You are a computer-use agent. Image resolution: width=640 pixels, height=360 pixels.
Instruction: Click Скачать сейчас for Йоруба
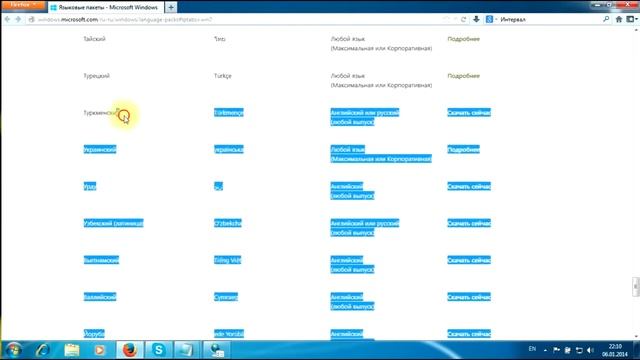[x=469, y=334]
